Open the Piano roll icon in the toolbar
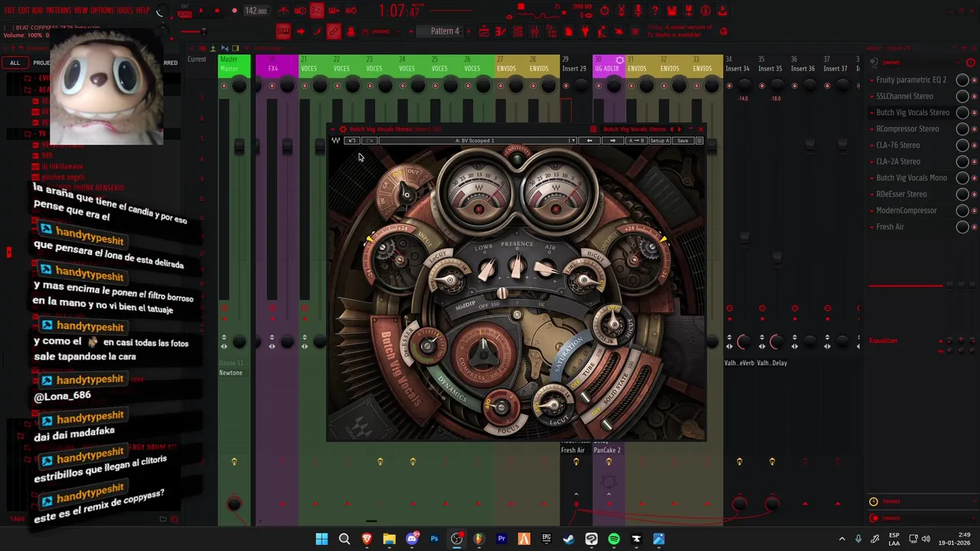The height and width of the screenshot is (551, 980). pos(501,31)
